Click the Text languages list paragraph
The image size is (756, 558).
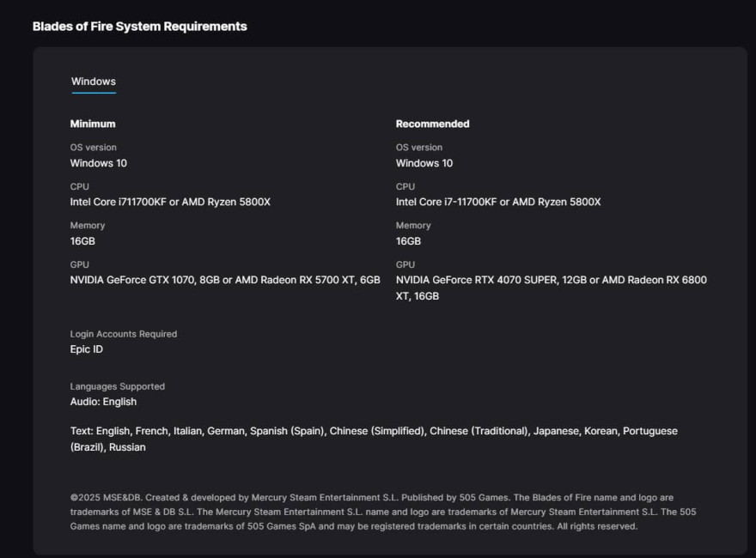374,439
